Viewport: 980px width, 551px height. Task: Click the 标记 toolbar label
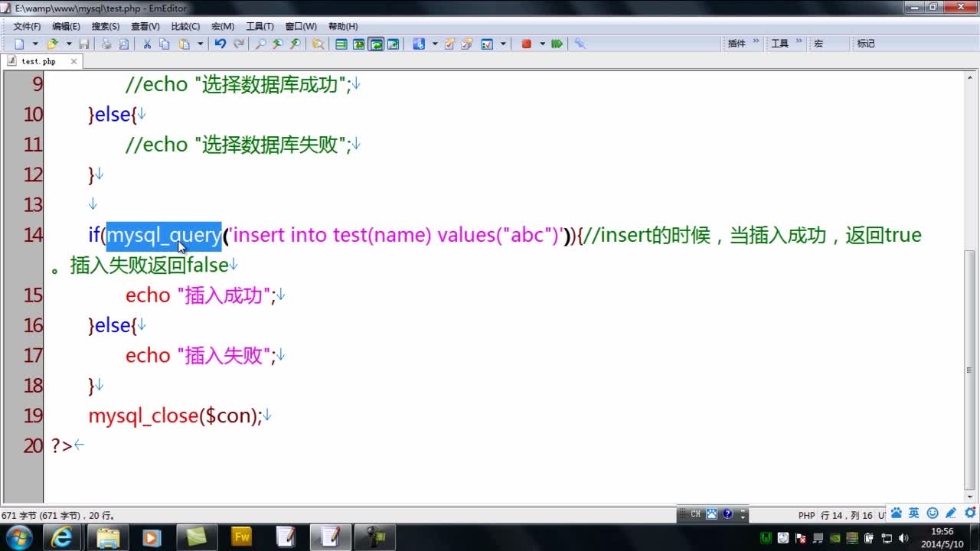866,44
